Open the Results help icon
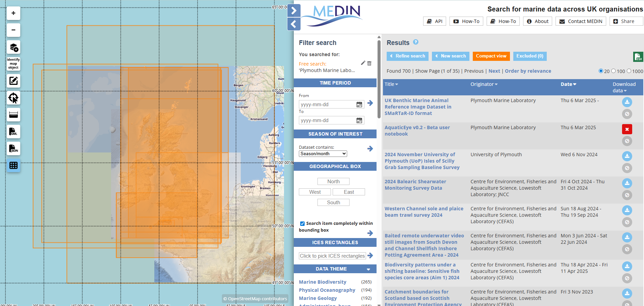This screenshot has width=644, height=306. coord(416,42)
